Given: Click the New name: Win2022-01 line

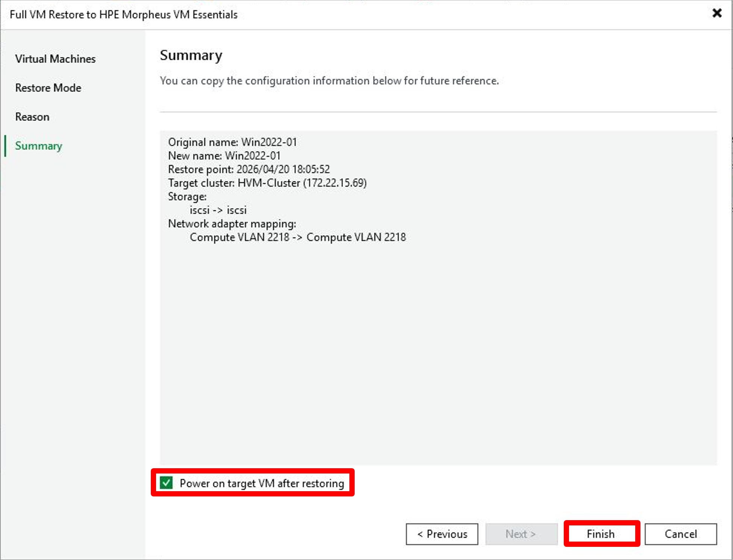Looking at the screenshot, I should click(224, 156).
